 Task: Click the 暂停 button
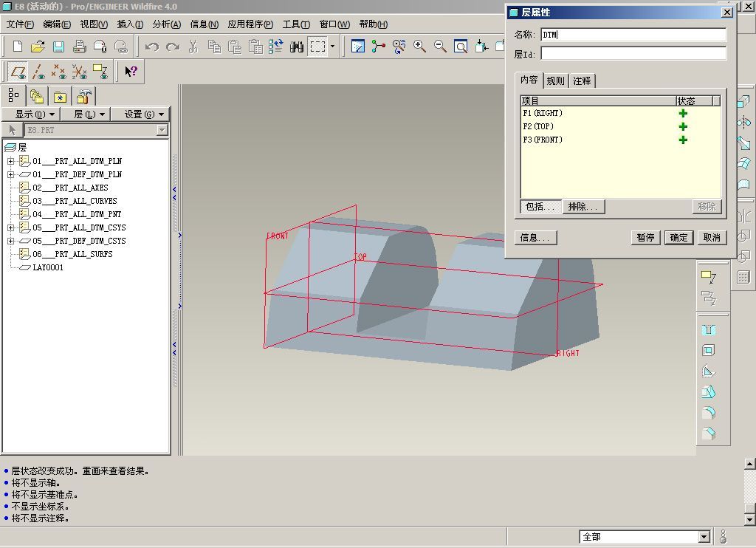coord(645,238)
